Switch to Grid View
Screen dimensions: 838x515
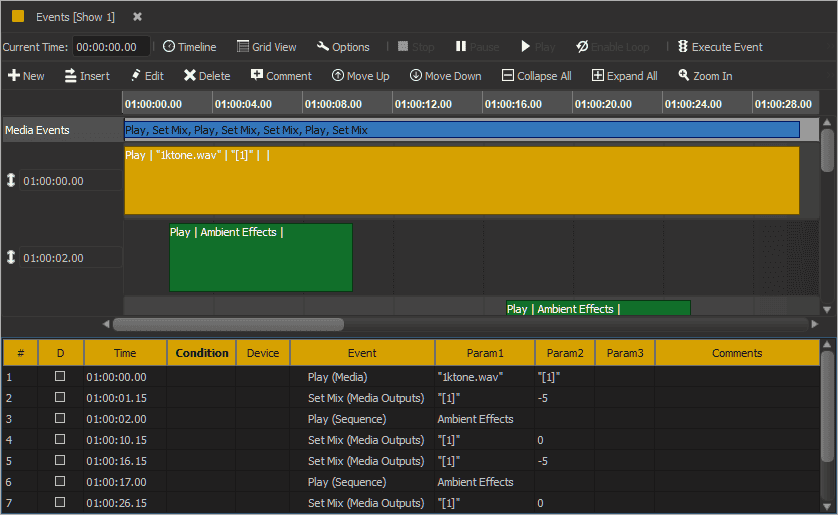click(x=266, y=47)
